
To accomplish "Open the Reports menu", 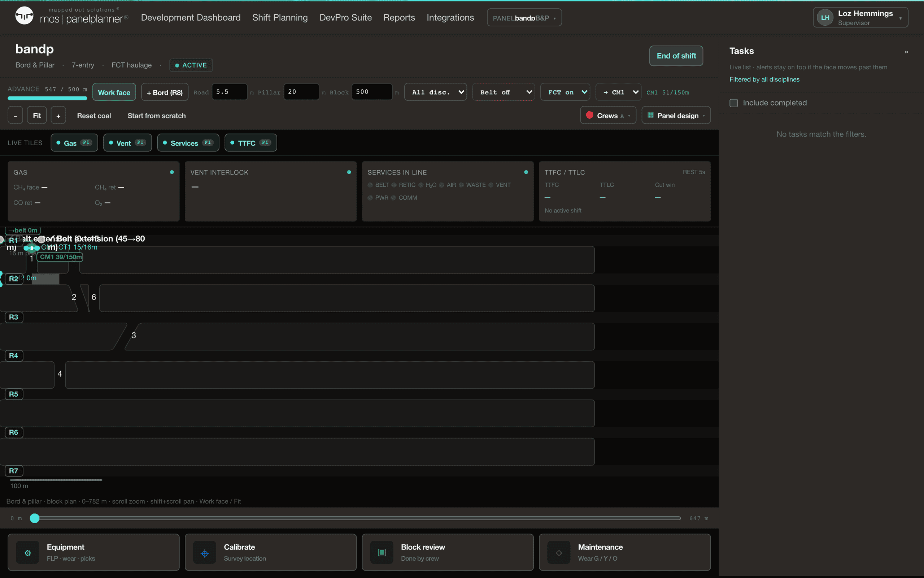I will [399, 18].
